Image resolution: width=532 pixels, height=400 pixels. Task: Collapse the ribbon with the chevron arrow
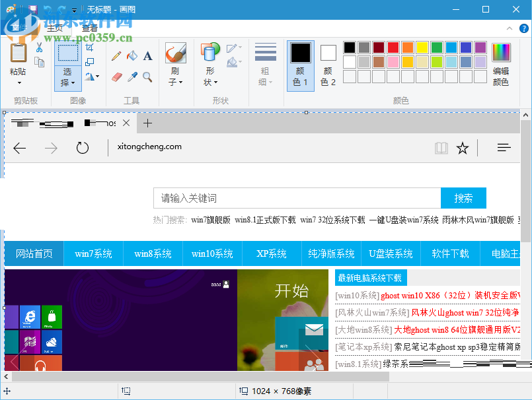(509, 28)
